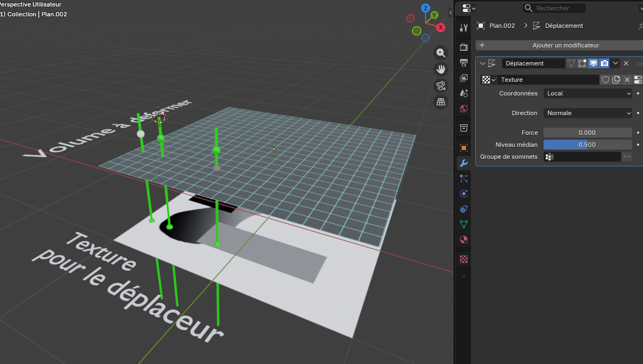The height and width of the screenshot is (364, 643).
Task: Open the Material properties tab icon
Action: (464, 239)
